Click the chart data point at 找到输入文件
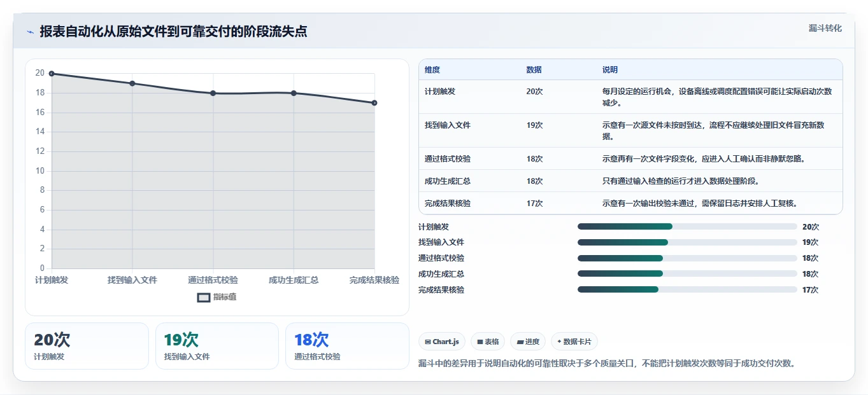The height and width of the screenshot is (395, 868). (x=132, y=83)
